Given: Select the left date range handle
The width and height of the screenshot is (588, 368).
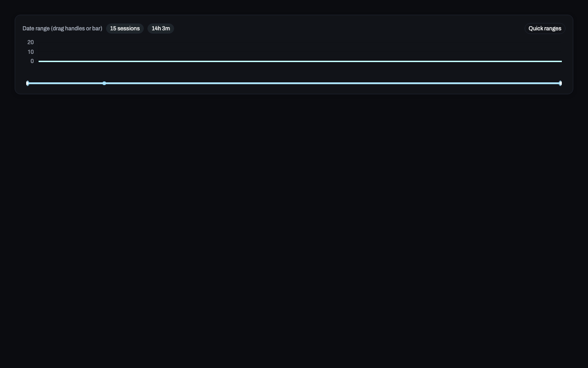Looking at the screenshot, I should click(x=28, y=83).
